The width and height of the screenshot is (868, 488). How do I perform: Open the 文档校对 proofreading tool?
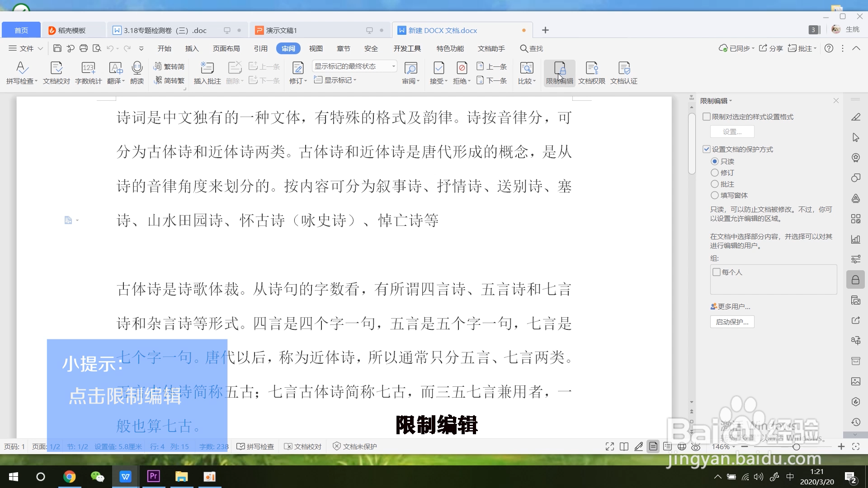coord(57,73)
